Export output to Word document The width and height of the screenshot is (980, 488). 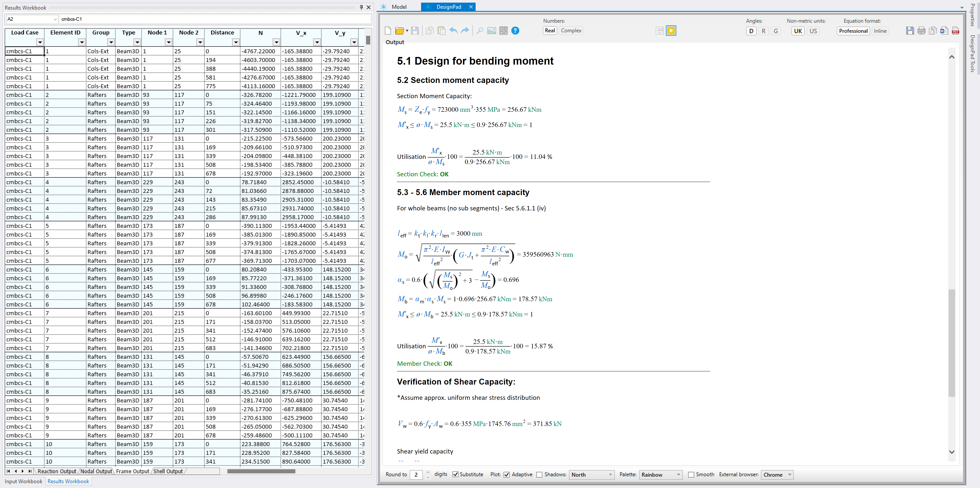click(x=944, y=31)
